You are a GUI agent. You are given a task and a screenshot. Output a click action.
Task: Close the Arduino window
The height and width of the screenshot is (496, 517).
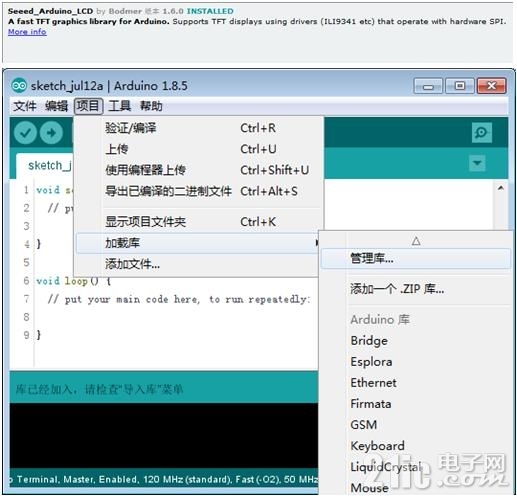coord(491,86)
